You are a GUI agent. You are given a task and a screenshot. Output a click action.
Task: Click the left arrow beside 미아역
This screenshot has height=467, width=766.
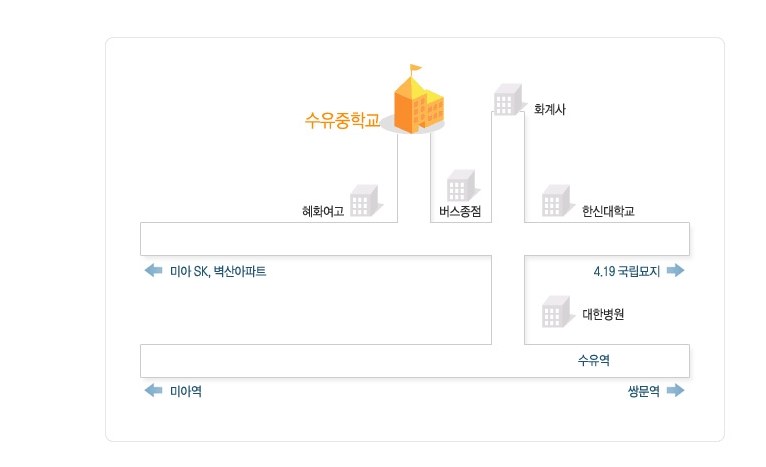pyautogui.click(x=153, y=391)
